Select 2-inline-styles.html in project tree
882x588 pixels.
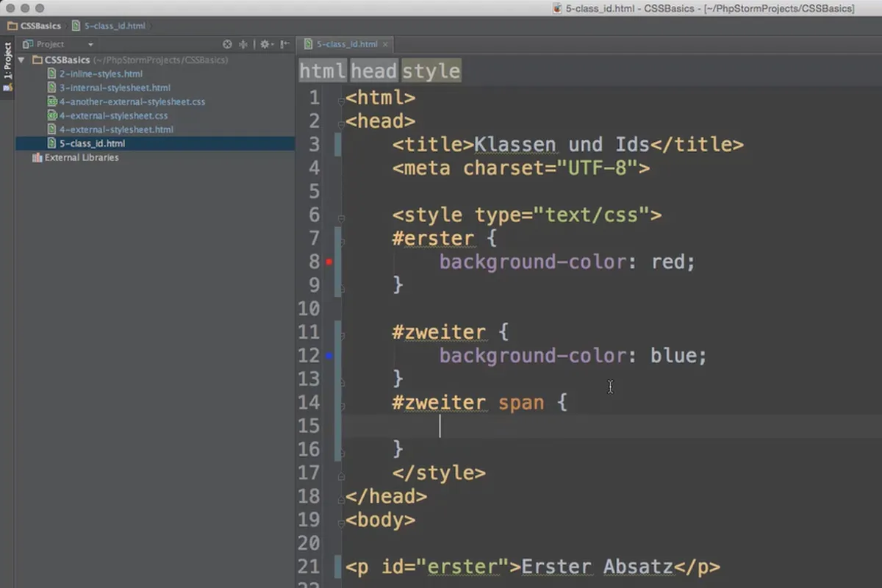pos(101,73)
